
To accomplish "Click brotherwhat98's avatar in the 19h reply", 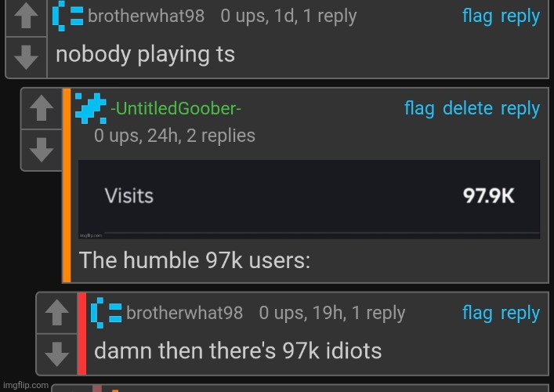I will pyautogui.click(x=106, y=313).
